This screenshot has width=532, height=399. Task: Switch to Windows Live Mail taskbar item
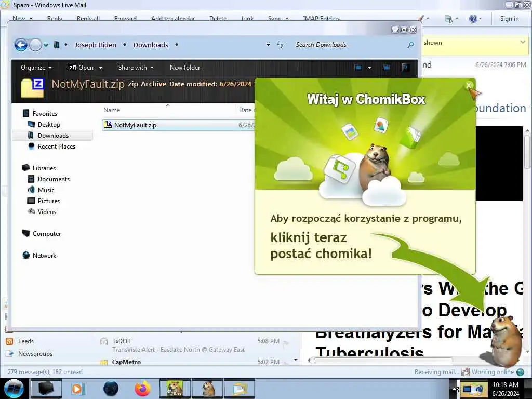(x=240, y=389)
